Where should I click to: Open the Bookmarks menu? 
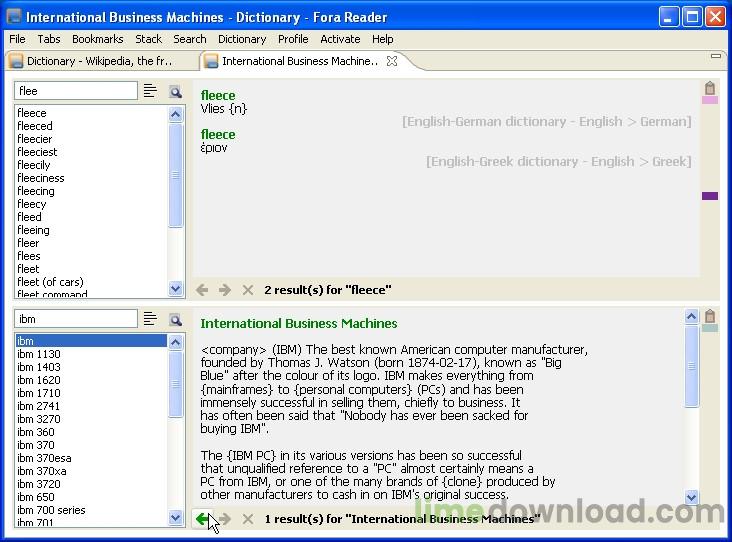[x=97, y=39]
